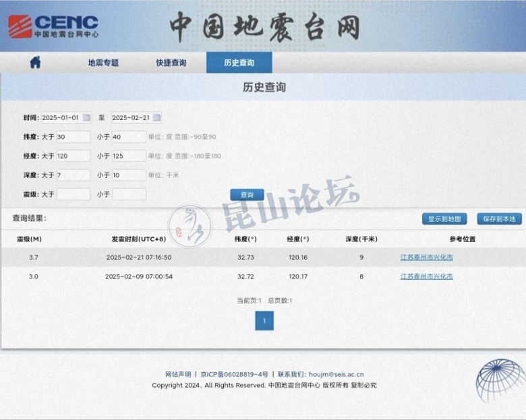
Task: Click the 保存到本地 button
Action: 499,219
